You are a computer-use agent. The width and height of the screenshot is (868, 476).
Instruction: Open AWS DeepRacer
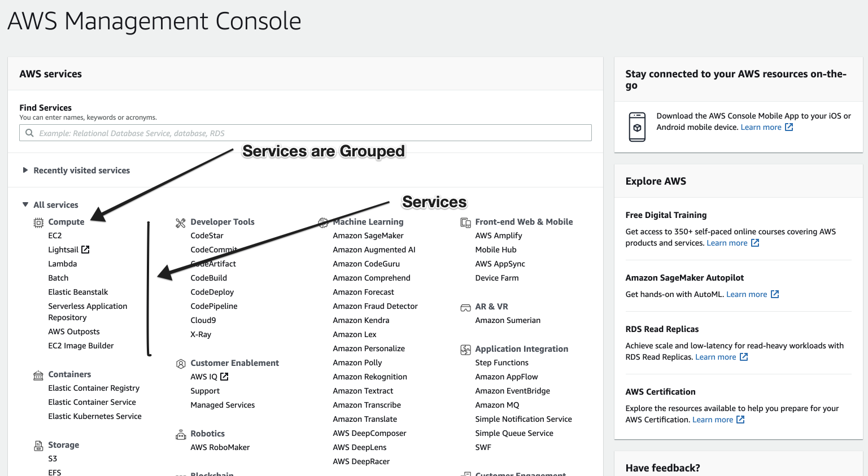click(361, 461)
